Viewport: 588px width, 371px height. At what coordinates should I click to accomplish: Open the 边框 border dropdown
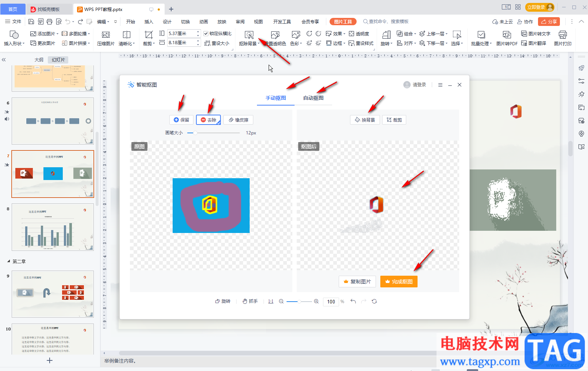point(335,43)
